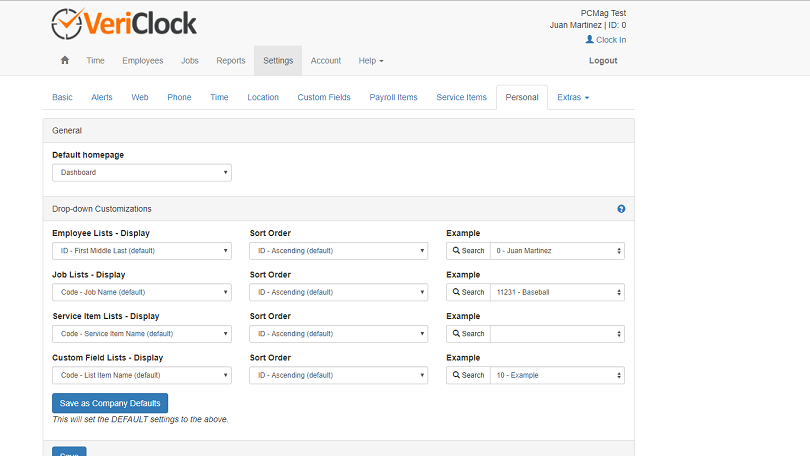Expand the Extras tab dropdown
This screenshot has width=810, height=456.
point(573,97)
